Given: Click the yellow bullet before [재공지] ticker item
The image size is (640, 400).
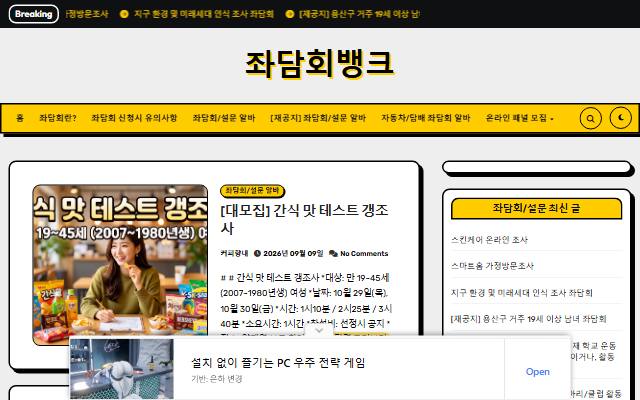Looking at the screenshot, I should tap(289, 14).
